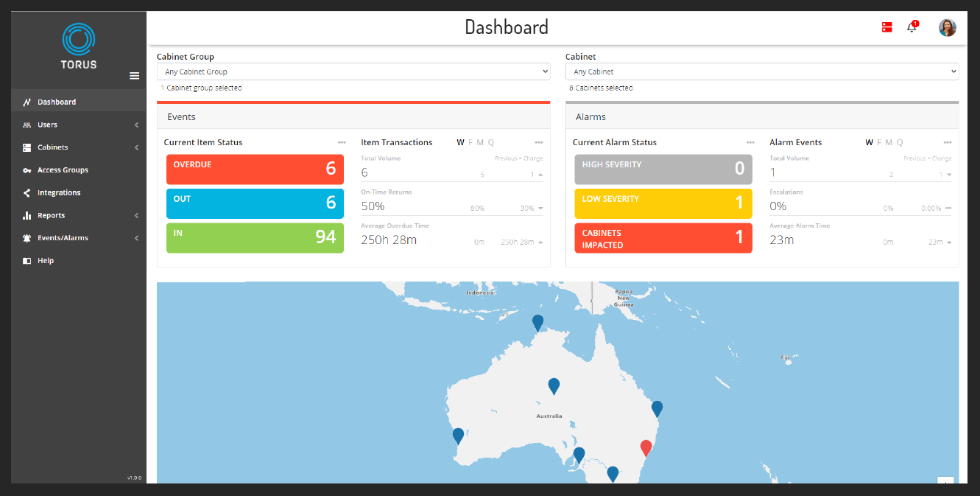Click the hamburger menu icon in sidebar
Screen dimensions: 980x496
tap(134, 76)
